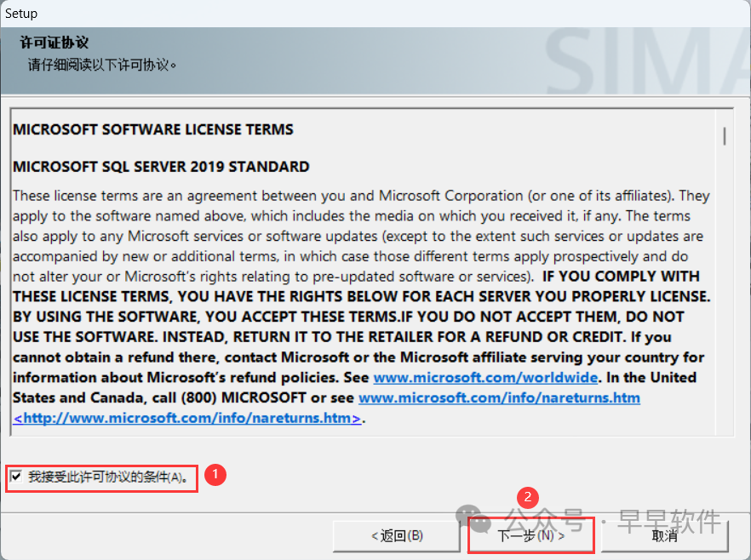Follow the bracketed http://www.microsoft.com/info/nareturns.htm link
Screen dimensions: 751x560
point(187,418)
